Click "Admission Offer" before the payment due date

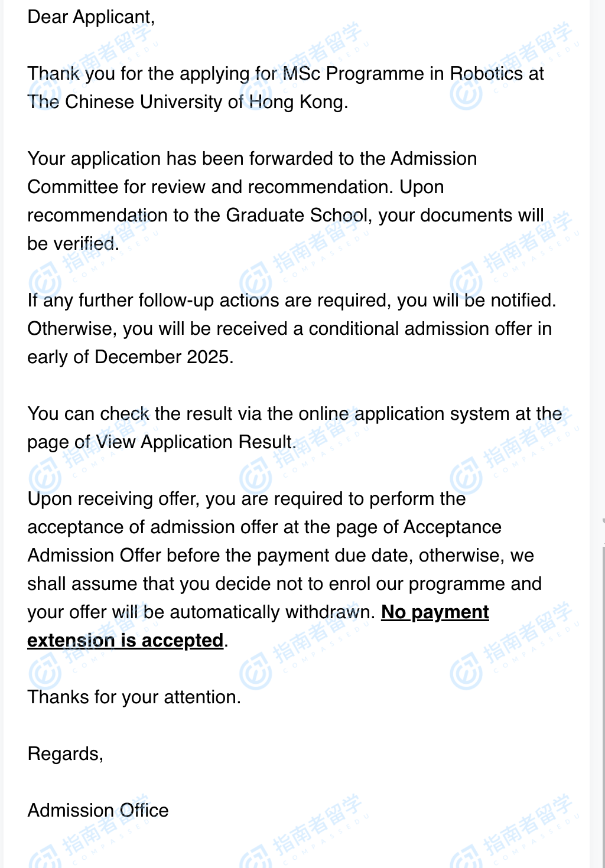click(x=95, y=556)
